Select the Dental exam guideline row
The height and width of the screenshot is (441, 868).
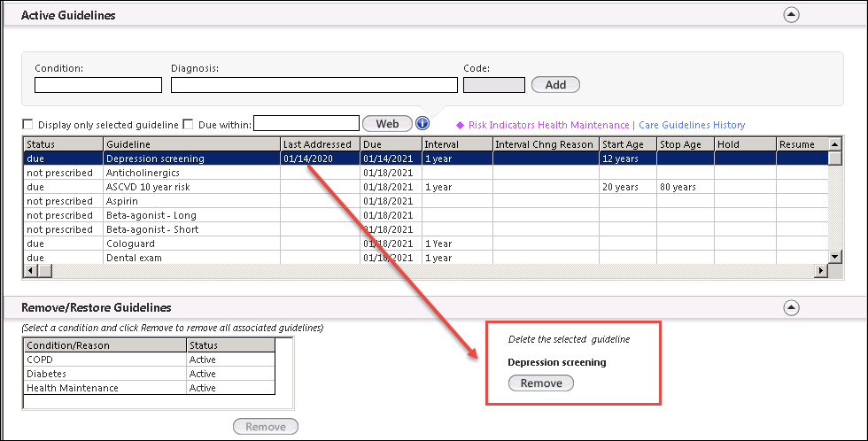426,258
